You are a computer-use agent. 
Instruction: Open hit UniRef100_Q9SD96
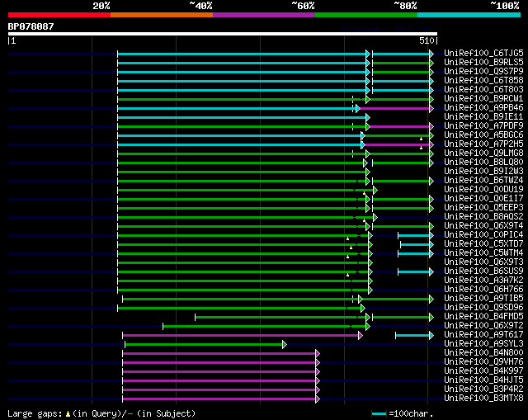tap(483, 308)
